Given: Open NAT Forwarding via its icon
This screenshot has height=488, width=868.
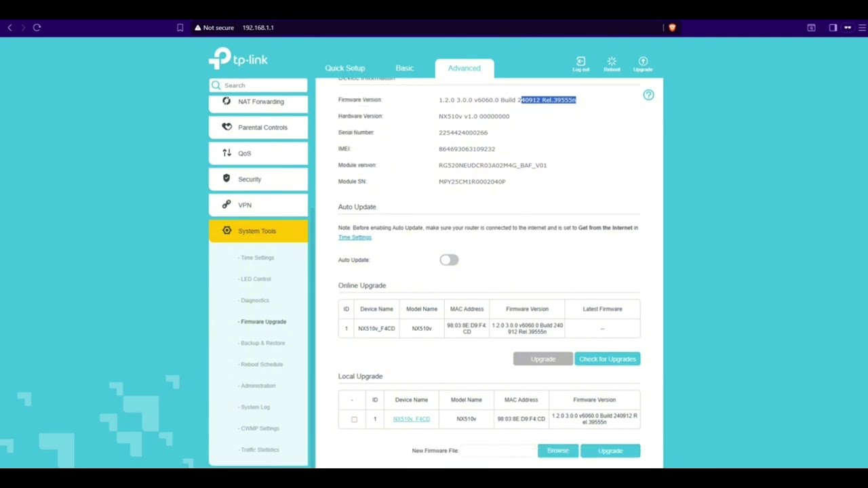Looking at the screenshot, I should (226, 102).
